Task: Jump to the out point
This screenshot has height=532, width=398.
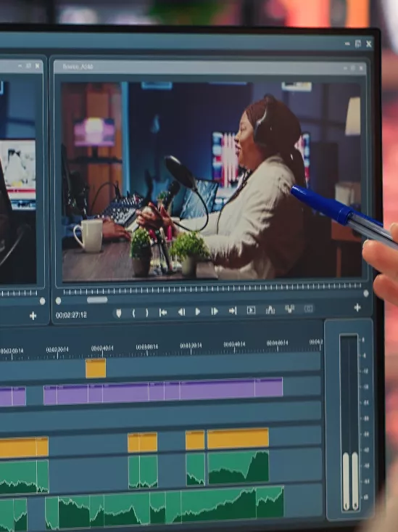Action: pos(233,311)
